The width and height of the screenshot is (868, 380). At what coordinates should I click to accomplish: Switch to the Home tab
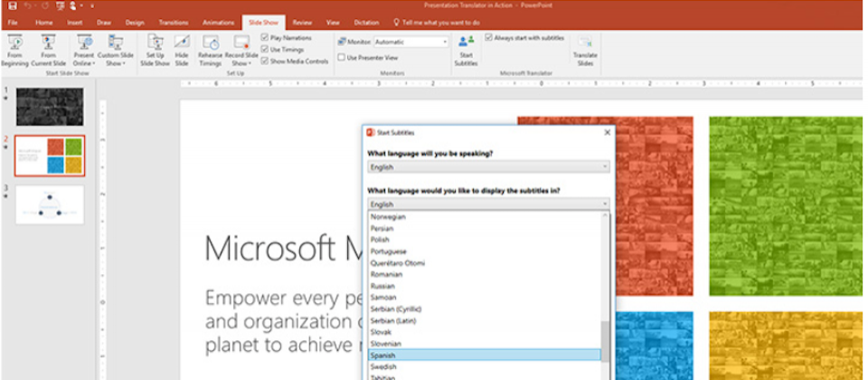click(44, 23)
